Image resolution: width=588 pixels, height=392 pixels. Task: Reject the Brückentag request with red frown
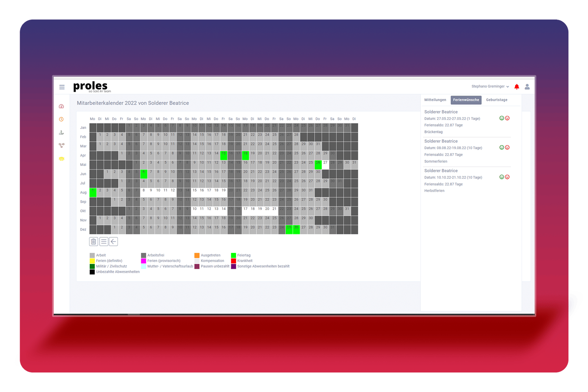(x=507, y=118)
